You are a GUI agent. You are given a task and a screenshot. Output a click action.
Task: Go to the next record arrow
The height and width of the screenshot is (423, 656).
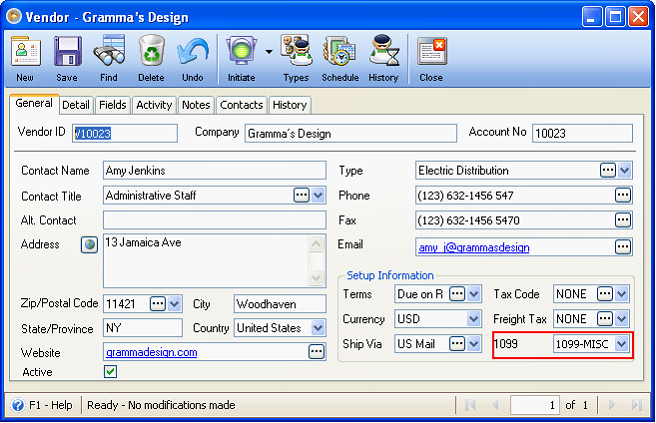pyautogui.click(x=611, y=405)
